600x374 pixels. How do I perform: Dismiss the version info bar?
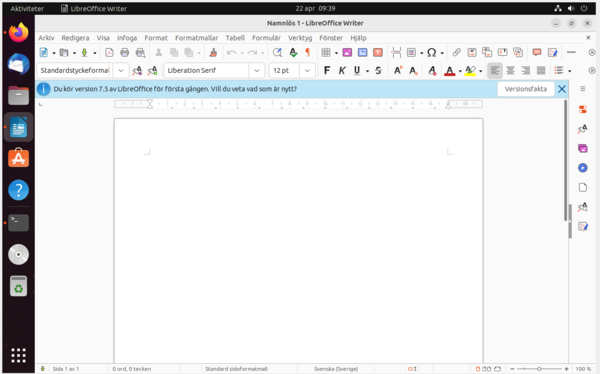(x=561, y=89)
